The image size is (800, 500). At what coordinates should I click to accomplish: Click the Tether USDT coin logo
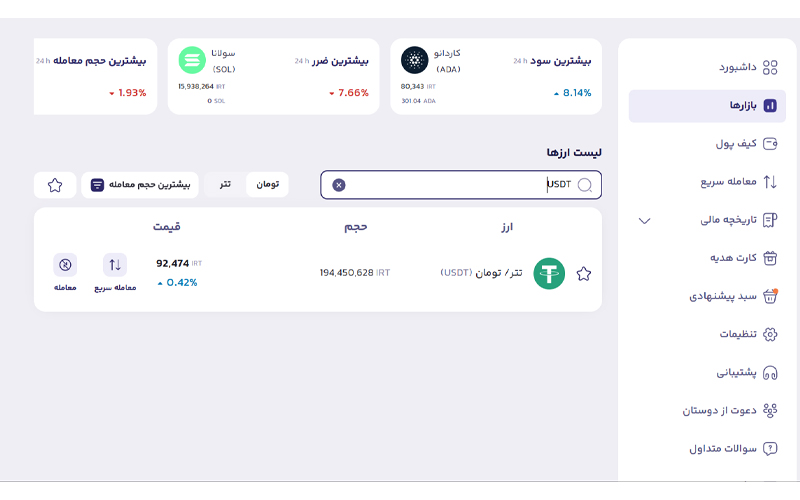coord(549,273)
